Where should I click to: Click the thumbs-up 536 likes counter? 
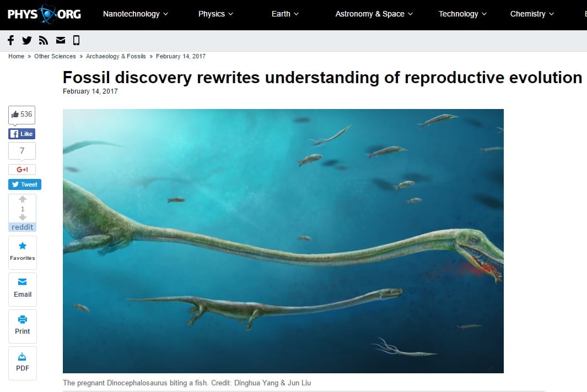click(x=21, y=115)
